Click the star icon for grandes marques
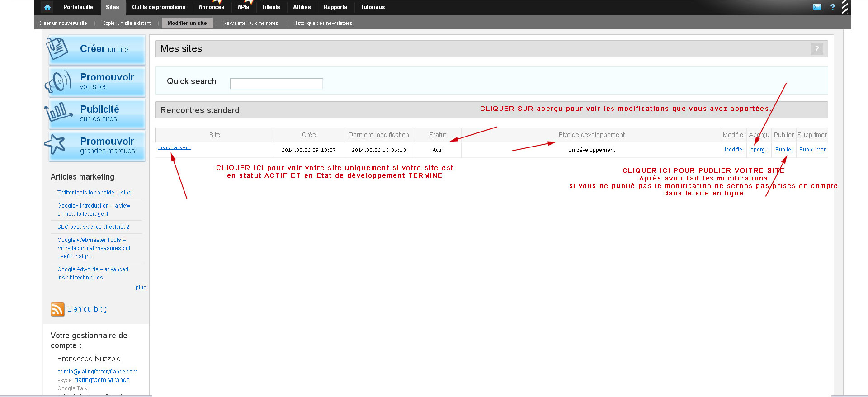 click(x=55, y=144)
